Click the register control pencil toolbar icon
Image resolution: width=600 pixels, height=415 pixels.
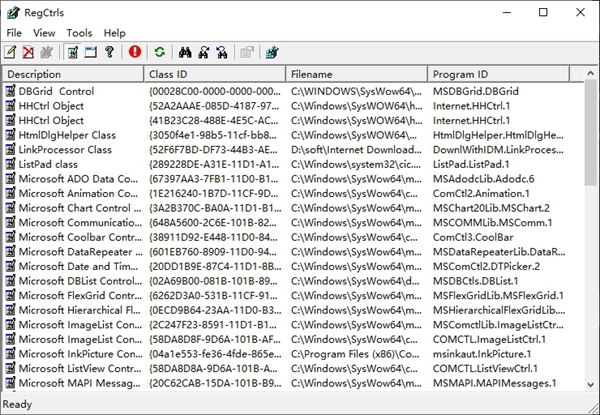pos(10,52)
